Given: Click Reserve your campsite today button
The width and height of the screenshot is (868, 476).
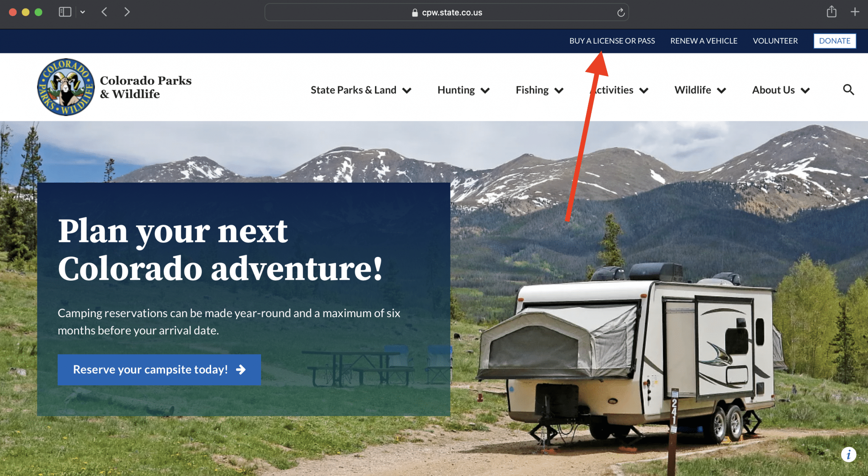Looking at the screenshot, I should [x=159, y=370].
